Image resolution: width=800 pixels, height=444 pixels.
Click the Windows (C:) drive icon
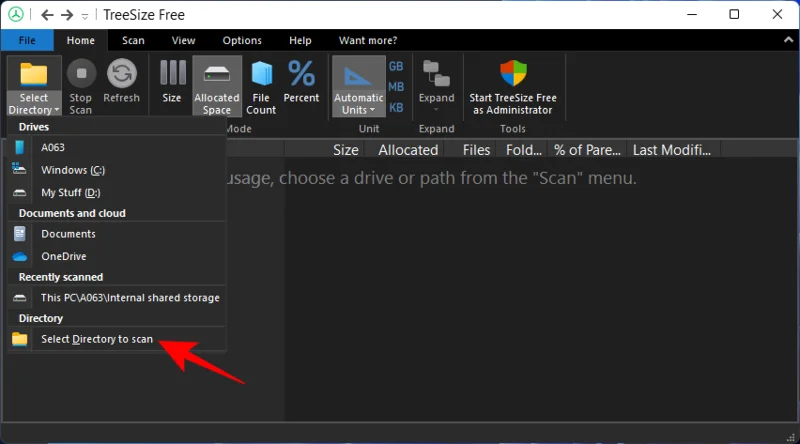pyautogui.click(x=19, y=169)
